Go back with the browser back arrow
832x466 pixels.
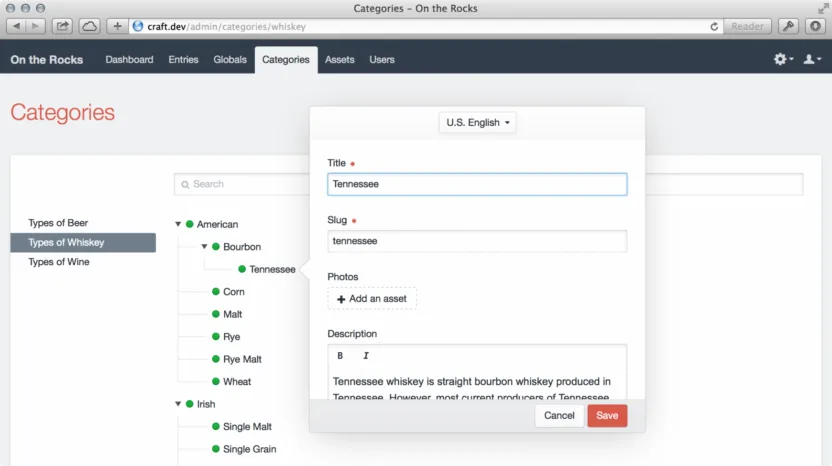point(16,26)
